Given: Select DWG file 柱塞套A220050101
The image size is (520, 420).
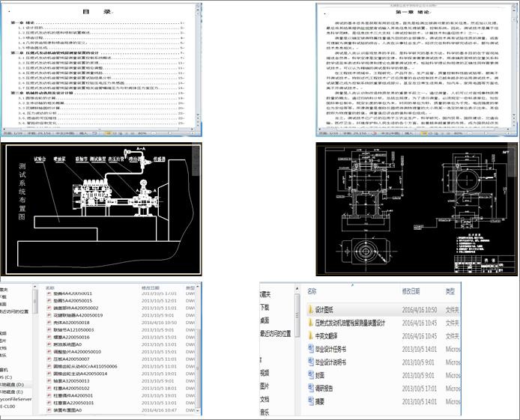Looking at the screenshot, I should tap(73, 403).
